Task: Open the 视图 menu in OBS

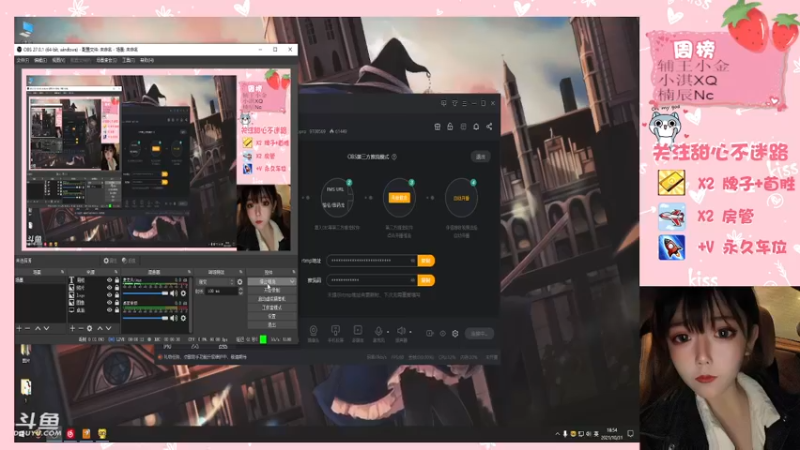Action: click(59, 60)
